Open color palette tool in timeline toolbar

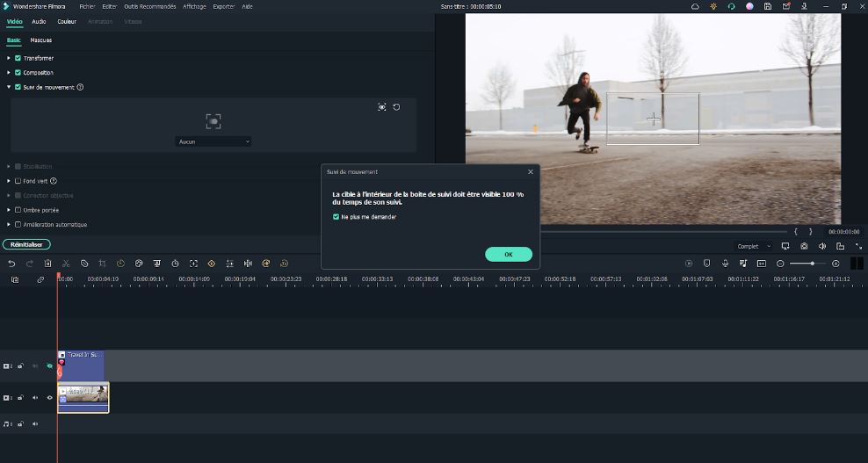(139, 264)
